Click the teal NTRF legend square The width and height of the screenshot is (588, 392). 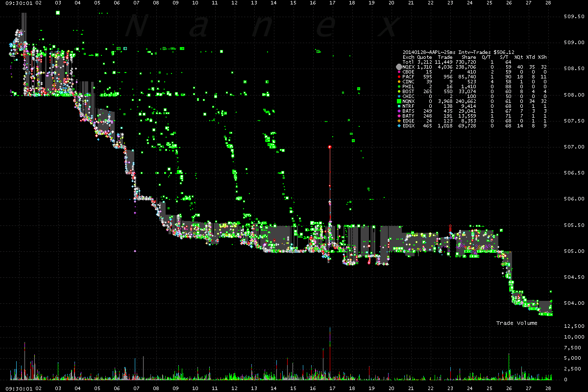pyautogui.click(x=399, y=106)
